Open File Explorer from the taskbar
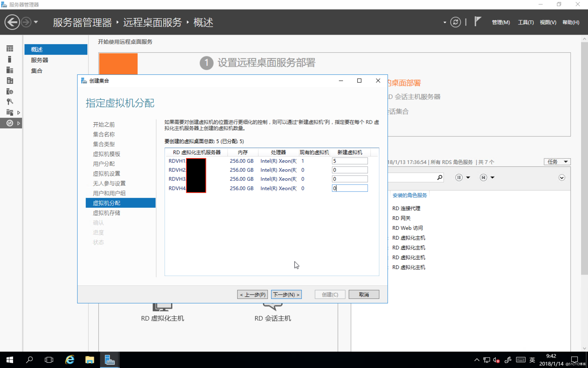 [x=89, y=360]
